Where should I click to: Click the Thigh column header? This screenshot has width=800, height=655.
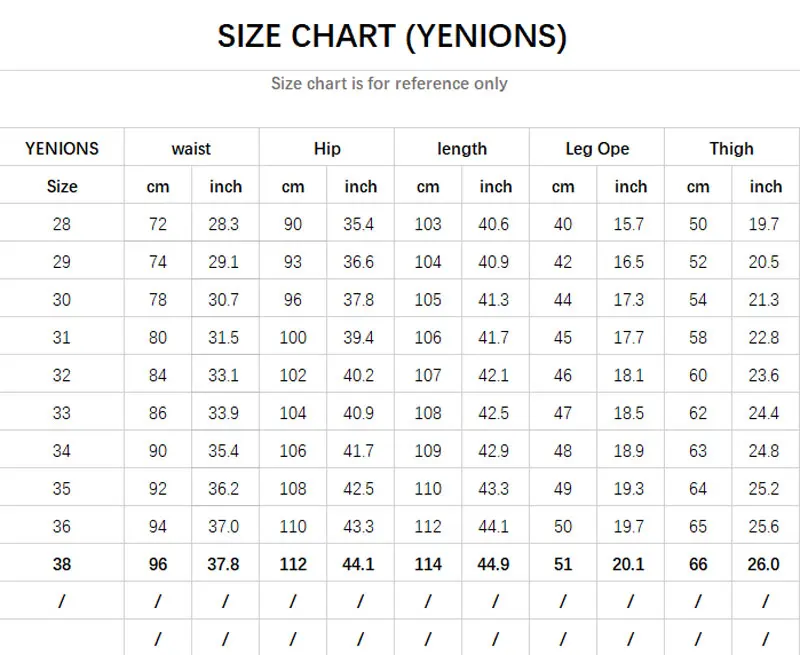tap(732, 149)
